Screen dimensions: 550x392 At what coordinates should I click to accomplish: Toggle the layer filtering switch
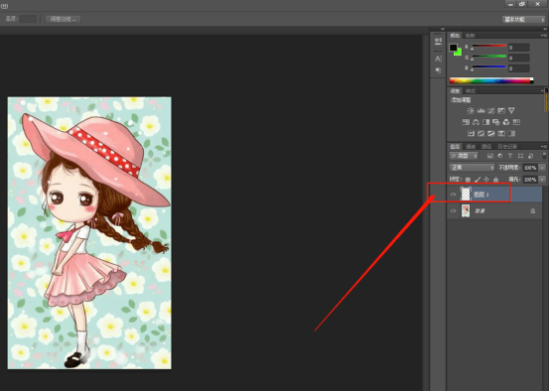pos(544,156)
